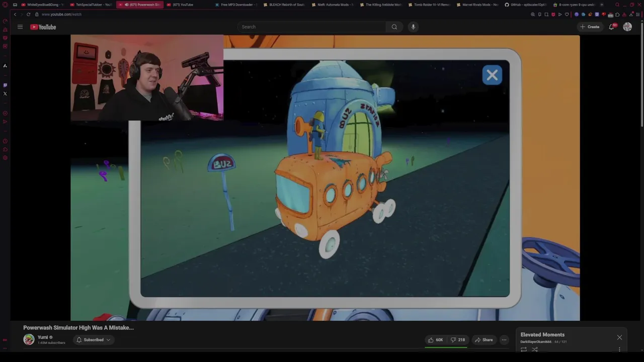
Task: Toggle playlist loop icon
Action: click(524, 349)
